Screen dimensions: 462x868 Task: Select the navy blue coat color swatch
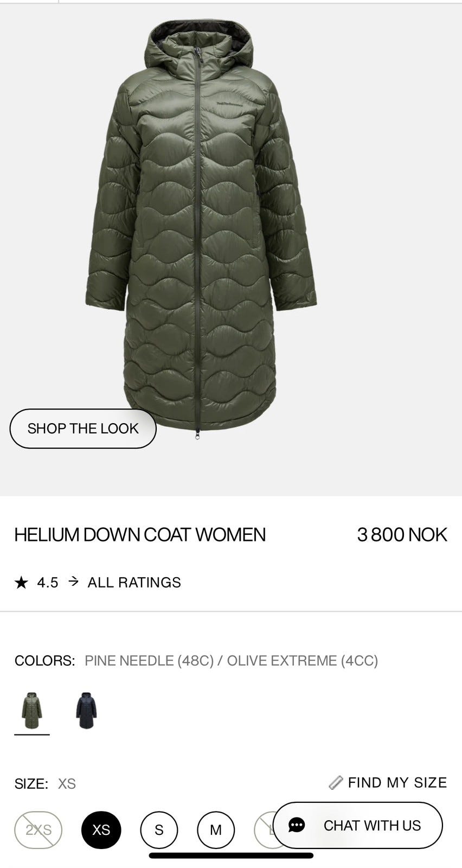point(86,711)
